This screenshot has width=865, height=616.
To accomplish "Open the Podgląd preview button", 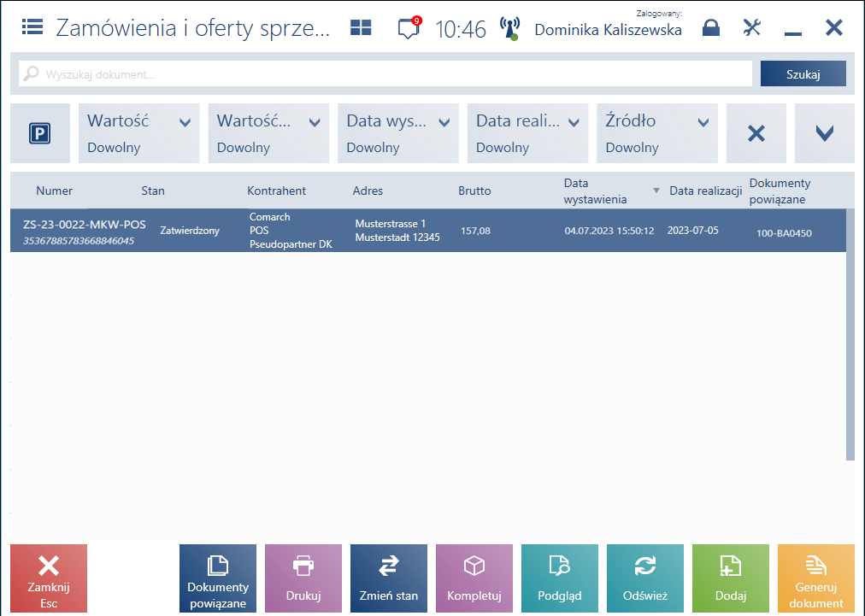I will [560, 578].
